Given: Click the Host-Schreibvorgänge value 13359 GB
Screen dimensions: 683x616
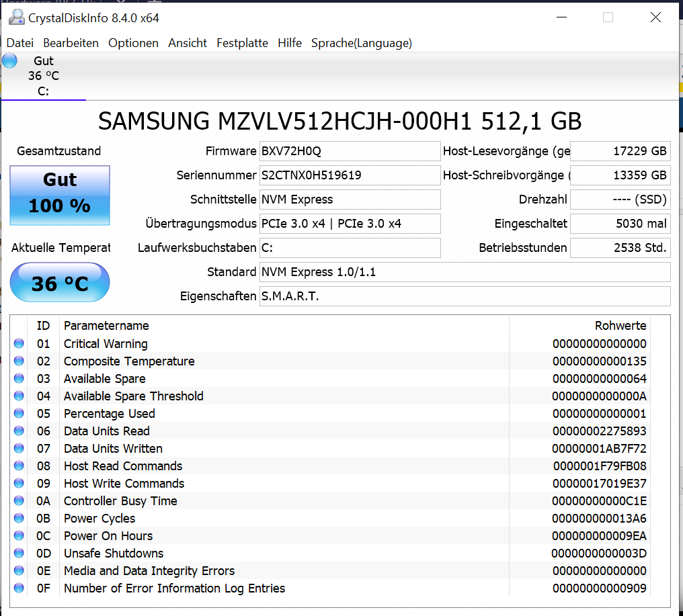Looking at the screenshot, I should pyautogui.click(x=620, y=175).
